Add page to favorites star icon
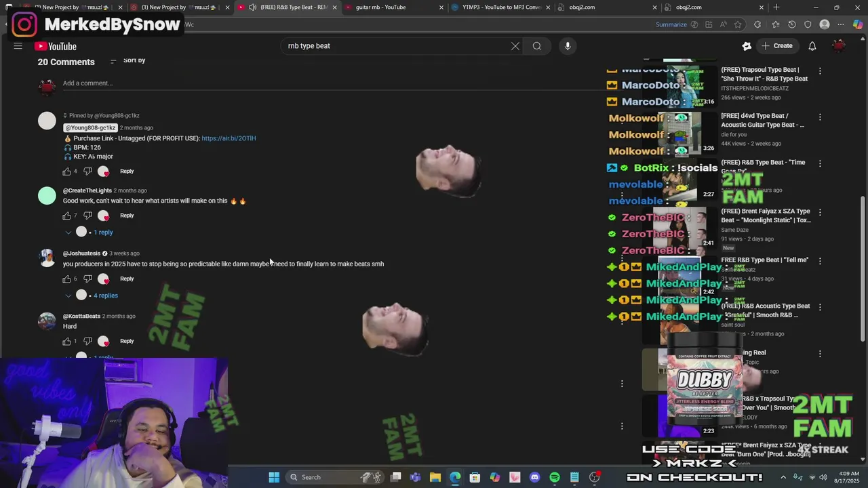The width and height of the screenshot is (868, 488). click(x=738, y=24)
